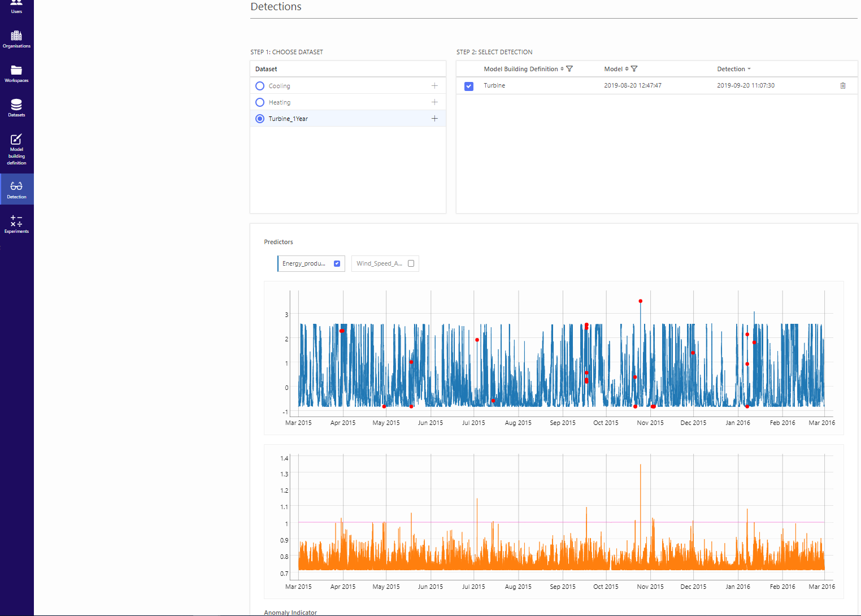Open Model building definition section
Screen dimensions: 861x616
pyautogui.click(x=16, y=150)
